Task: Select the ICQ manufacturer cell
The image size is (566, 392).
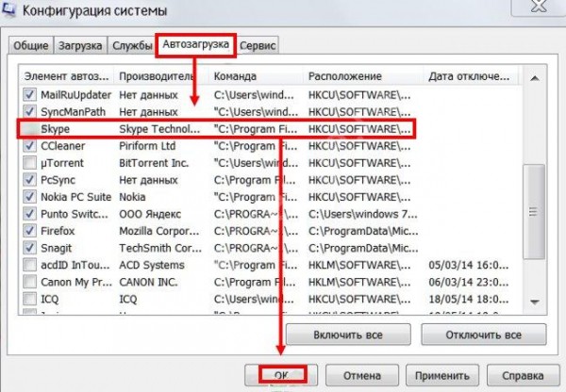Action: (127, 299)
